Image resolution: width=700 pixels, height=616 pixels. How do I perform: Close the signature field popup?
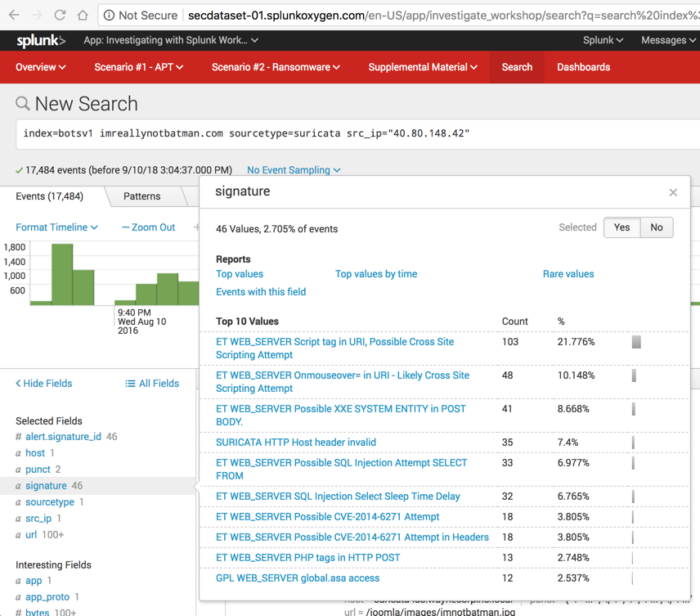coord(673,192)
